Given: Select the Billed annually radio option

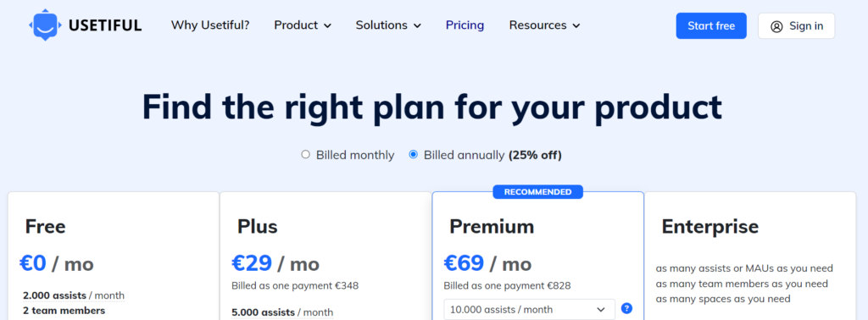Looking at the screenshot, I should (413, 155).
